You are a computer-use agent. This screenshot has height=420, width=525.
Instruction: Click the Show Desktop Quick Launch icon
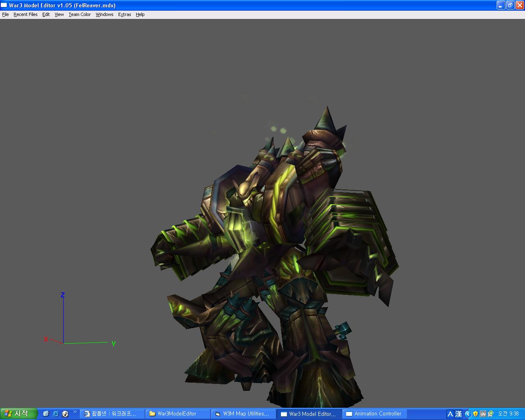[46, 414]
